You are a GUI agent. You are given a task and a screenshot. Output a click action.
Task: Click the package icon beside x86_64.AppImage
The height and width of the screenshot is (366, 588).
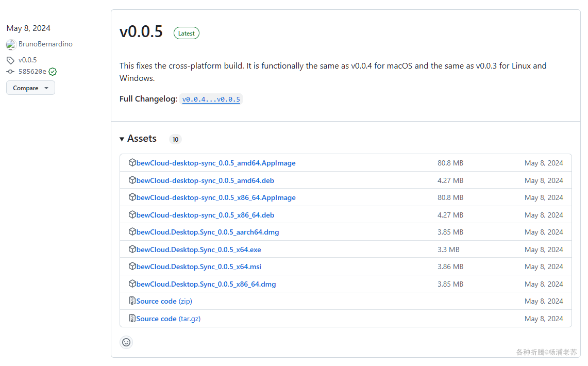pyautogui.click(x=132, y=197)
